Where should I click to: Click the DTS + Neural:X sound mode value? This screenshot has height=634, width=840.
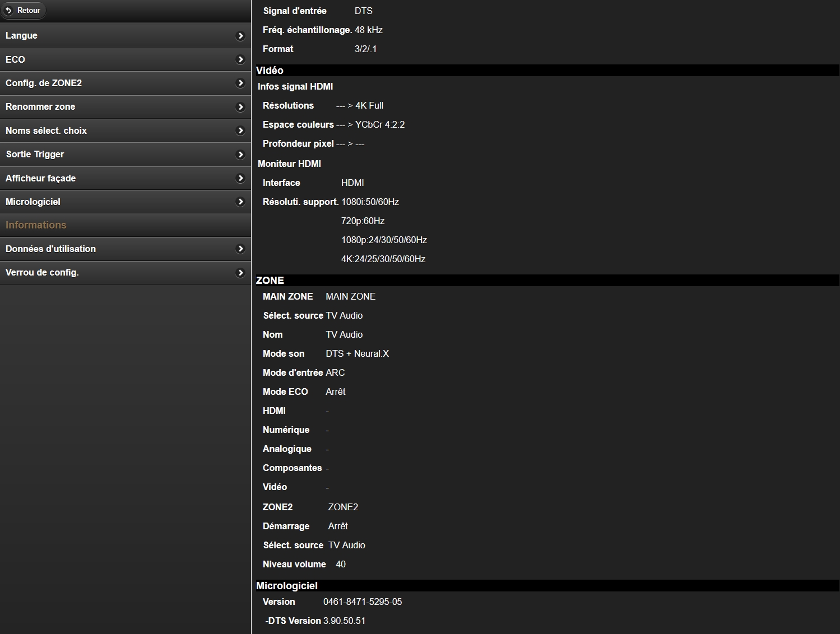coord(357,354)
